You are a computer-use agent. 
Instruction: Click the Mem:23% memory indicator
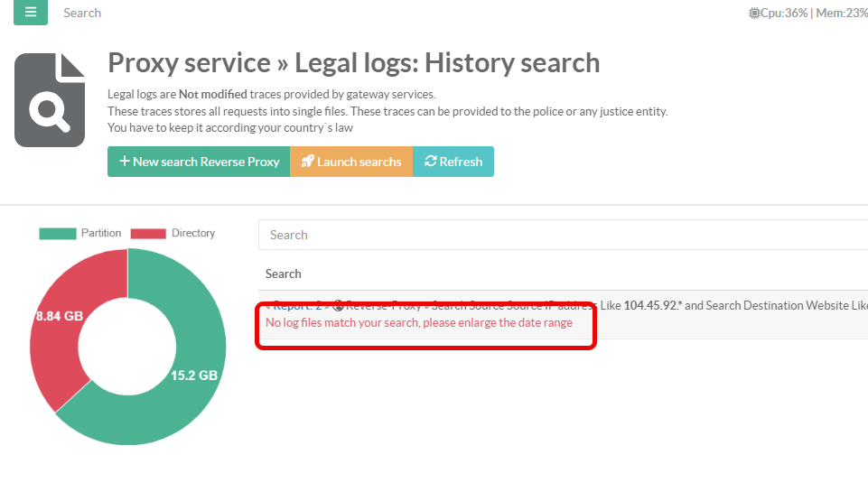coord(842,14)
